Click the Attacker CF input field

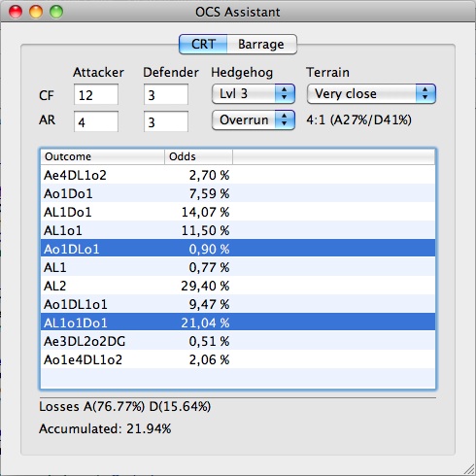tap(96, 94)
